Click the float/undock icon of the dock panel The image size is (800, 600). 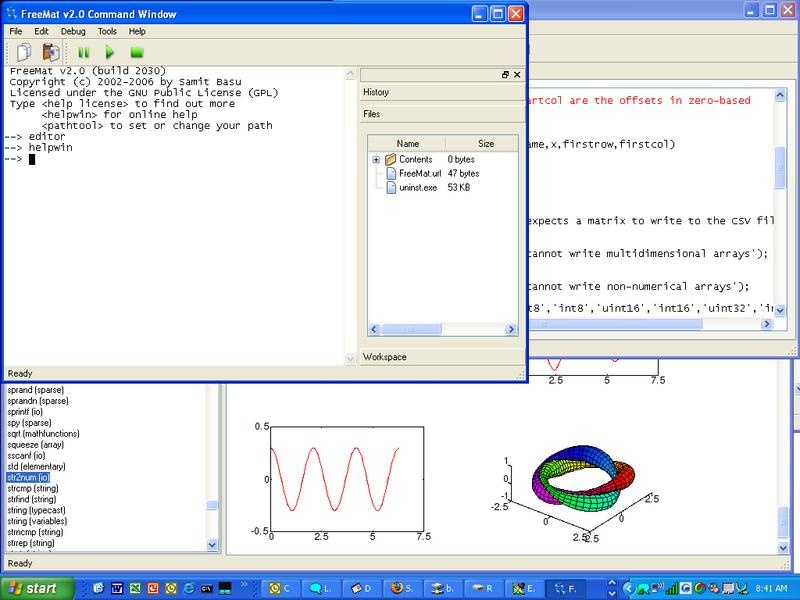(506, 75)
